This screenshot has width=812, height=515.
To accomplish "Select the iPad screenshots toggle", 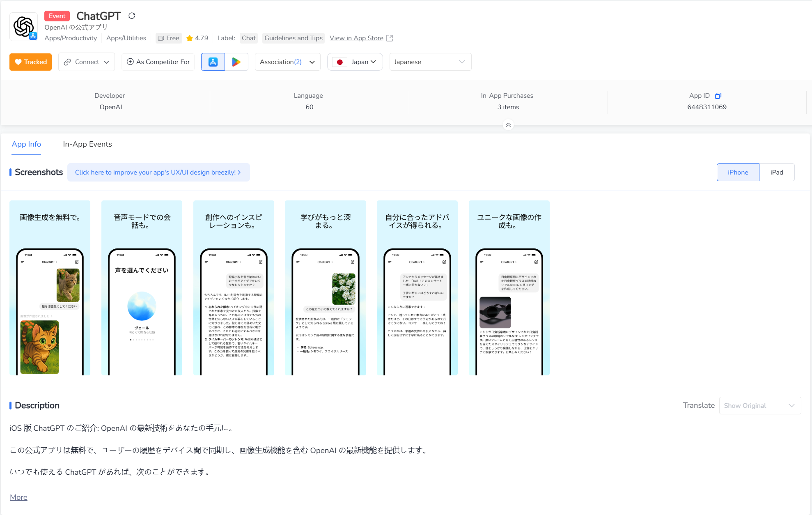I will (x=777, y=172).
